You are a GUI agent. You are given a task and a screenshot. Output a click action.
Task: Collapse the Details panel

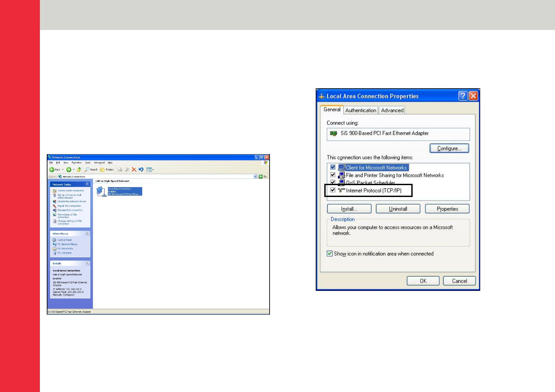(x=87, y=263)
